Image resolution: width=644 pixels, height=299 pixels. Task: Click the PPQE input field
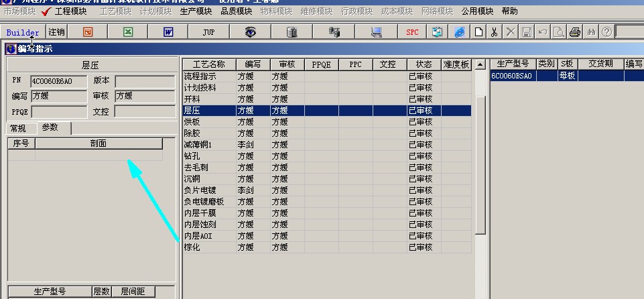[59, 112]
